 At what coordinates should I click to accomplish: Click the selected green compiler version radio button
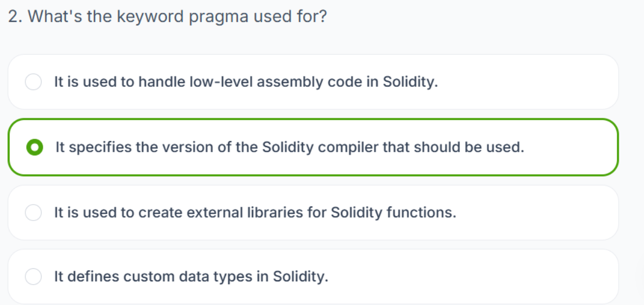coord(34,148)
